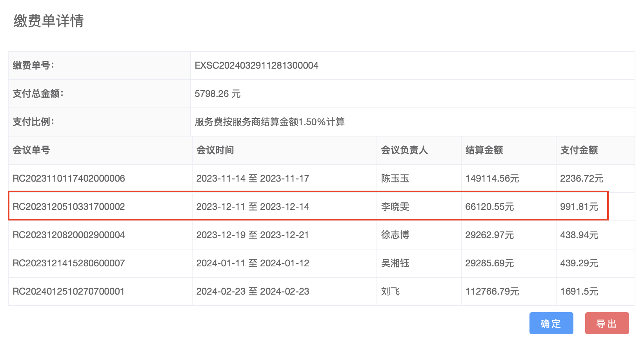Click the 会议单号 column header
This screenshot has width=644, height=346.
click(31, 150)
